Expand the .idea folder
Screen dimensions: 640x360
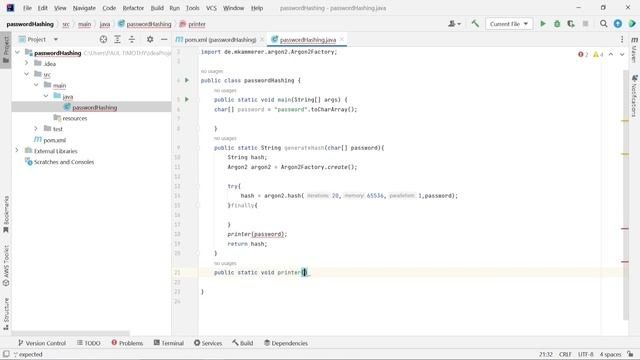tap(27, 63)
